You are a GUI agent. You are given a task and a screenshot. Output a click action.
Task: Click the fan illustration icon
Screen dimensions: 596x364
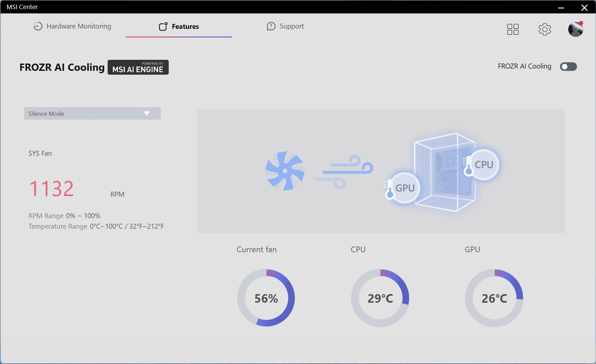(285, 171)
